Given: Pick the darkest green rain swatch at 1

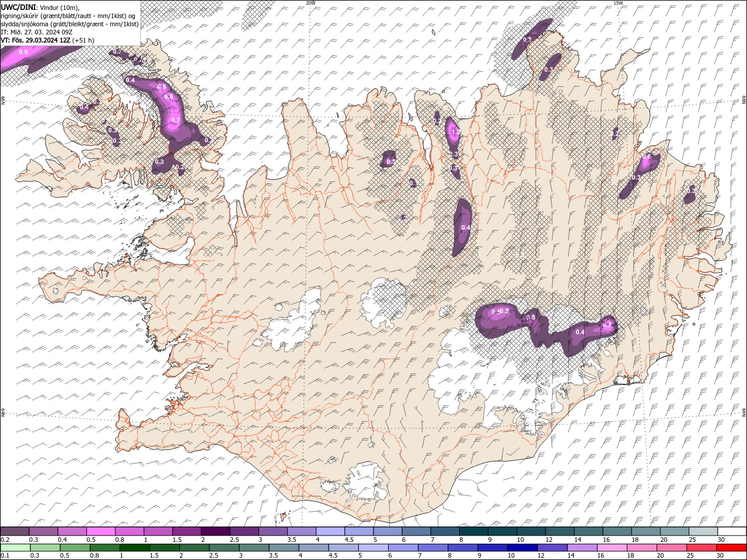Looking at the screenshot, I should pyautogui.click(x=134, y=548).
